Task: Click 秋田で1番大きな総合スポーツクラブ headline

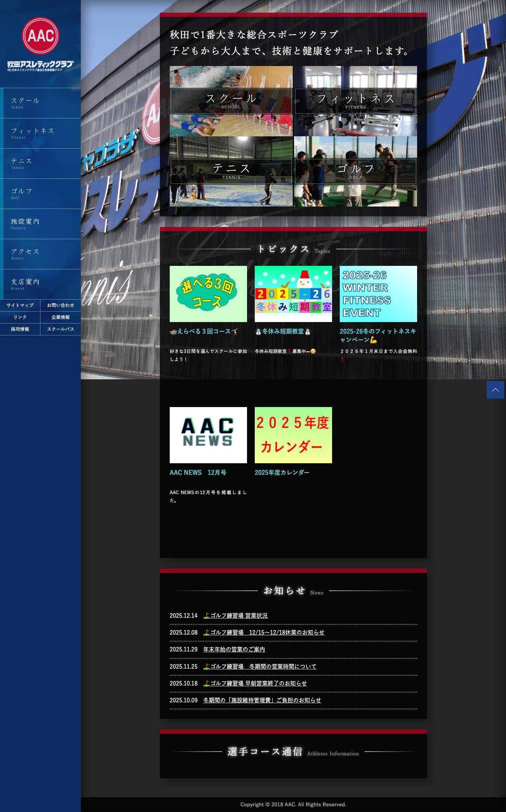Action: [x=254, y=35]
